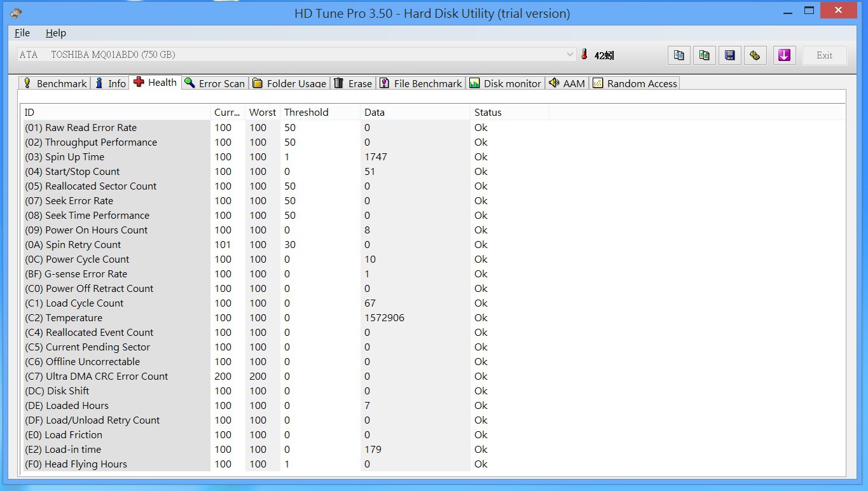
Task: Click the floppy disk save icon
Action: (730, 55)
